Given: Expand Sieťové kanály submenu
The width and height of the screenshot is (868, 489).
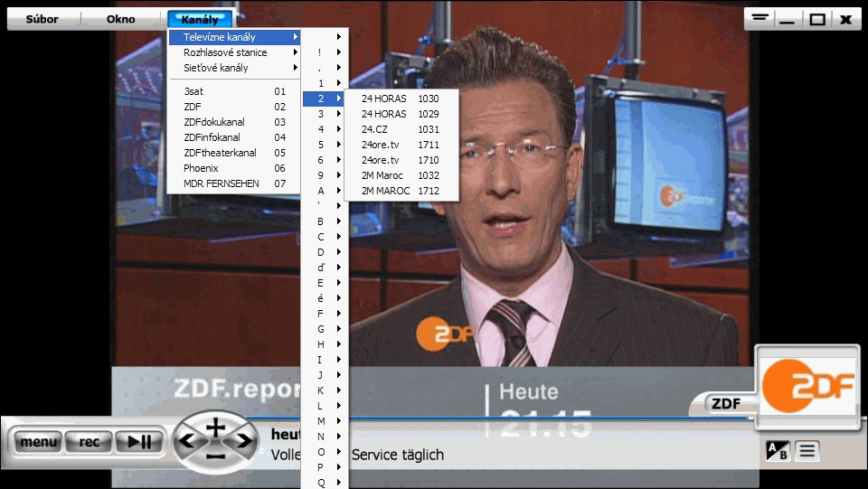Looking at the screenshot, I should (235, 68).
